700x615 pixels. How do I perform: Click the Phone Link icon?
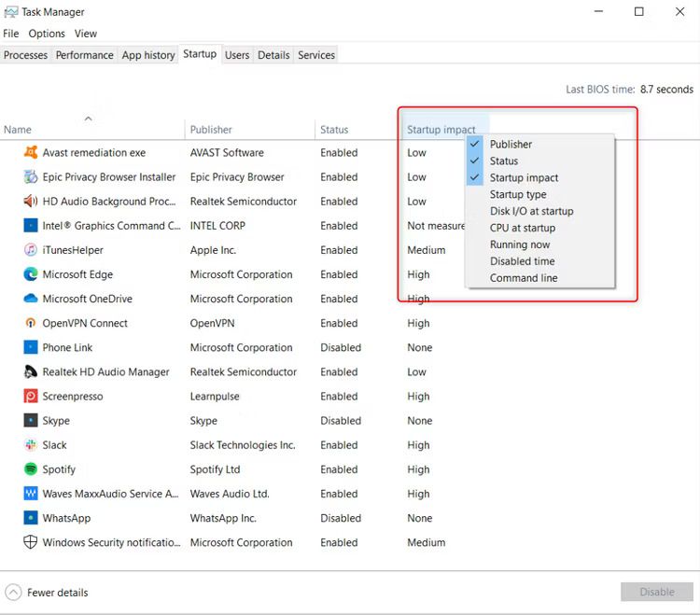point(31,347)
